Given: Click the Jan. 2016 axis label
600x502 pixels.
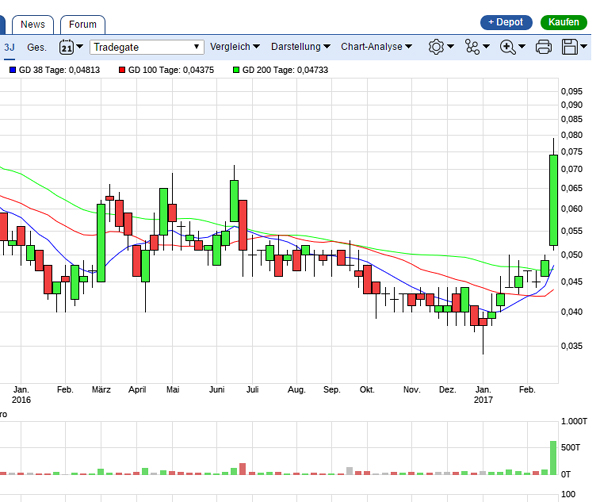Looking at the screenshot, I should [x=21, y=395].
